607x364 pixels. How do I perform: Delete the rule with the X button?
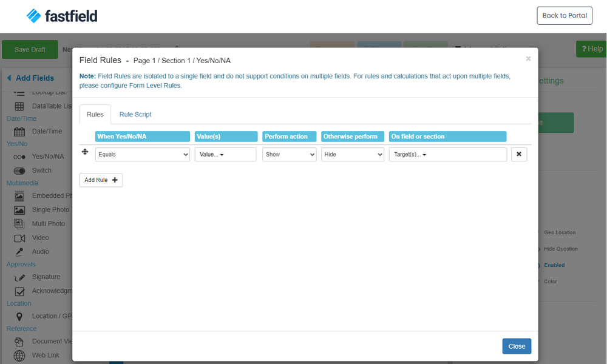point(519,154)
